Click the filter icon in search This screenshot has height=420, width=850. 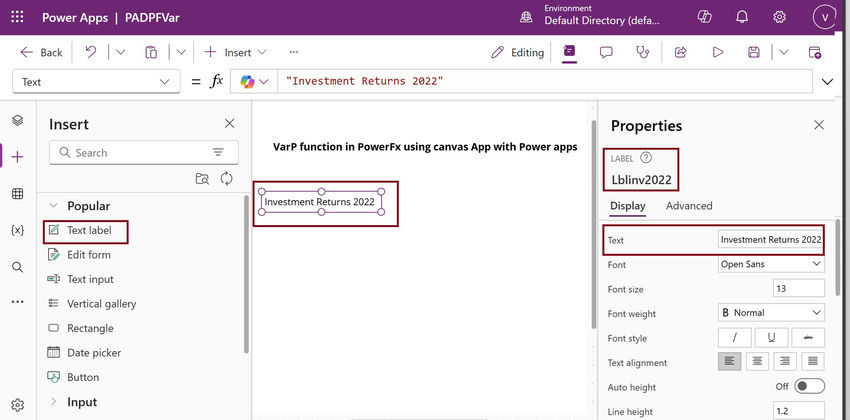[x=218, y=152]
